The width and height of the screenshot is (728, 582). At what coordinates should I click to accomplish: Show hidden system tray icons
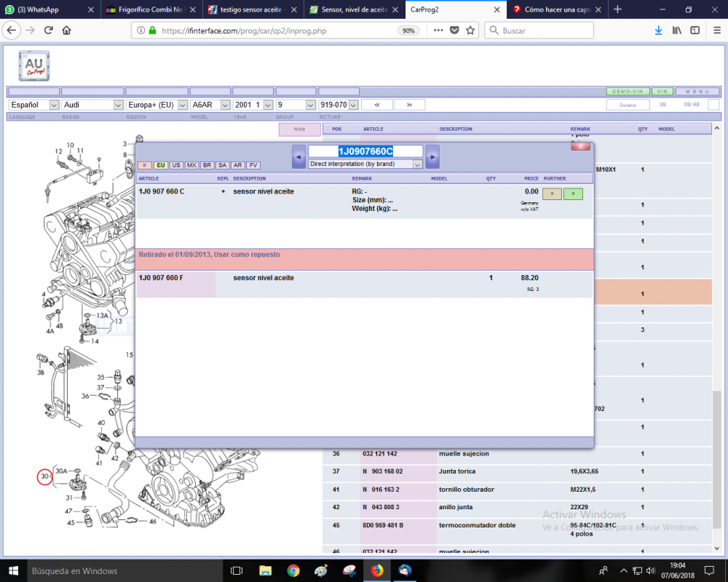click(624, 571)
